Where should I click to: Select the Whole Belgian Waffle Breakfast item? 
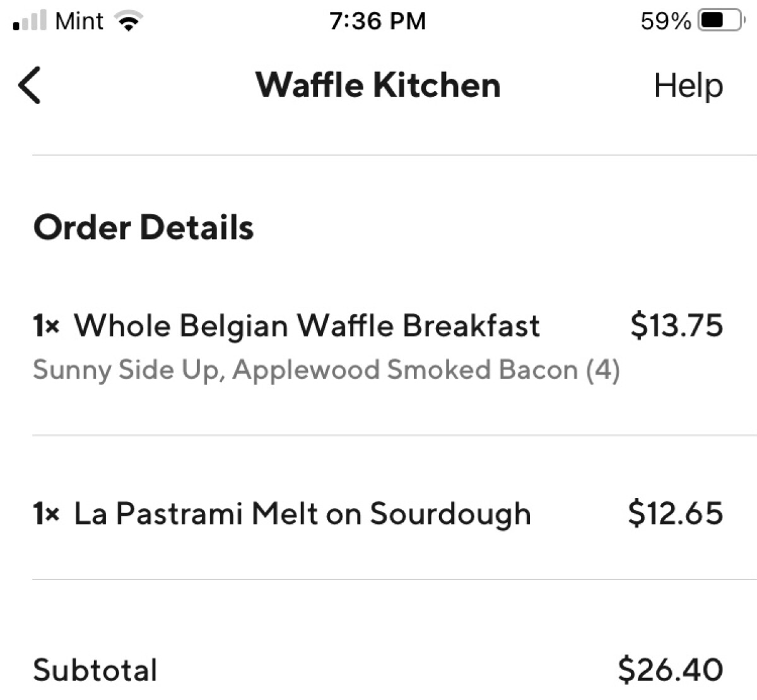307,326
